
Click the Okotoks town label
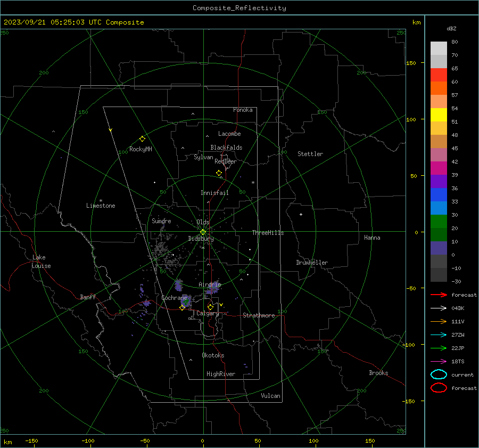[213, 355]
